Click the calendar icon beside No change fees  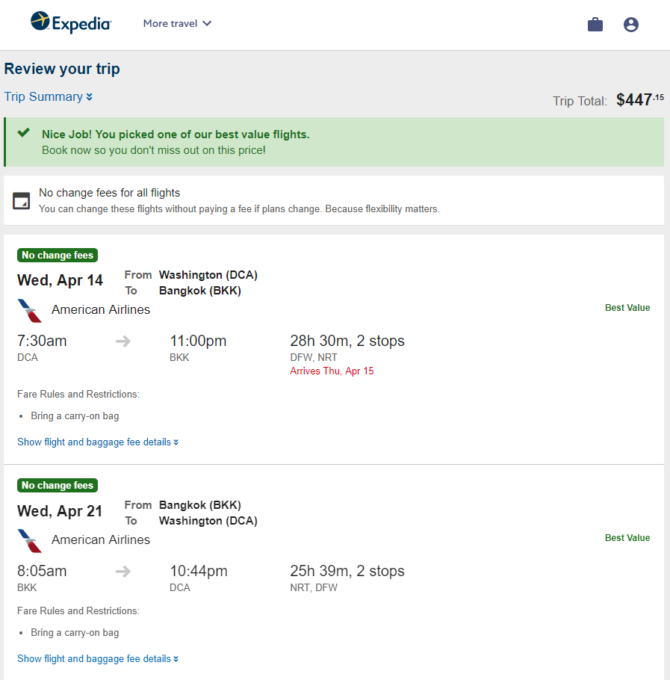[x=21, y=201]
